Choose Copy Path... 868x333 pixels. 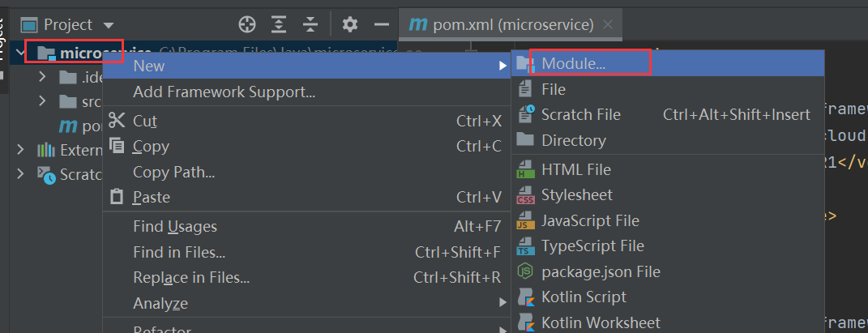[x=306, y=172]
